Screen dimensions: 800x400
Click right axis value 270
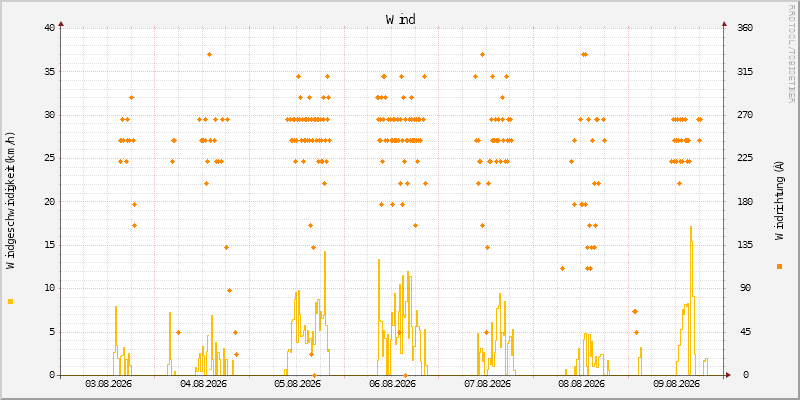click(745, 115)
